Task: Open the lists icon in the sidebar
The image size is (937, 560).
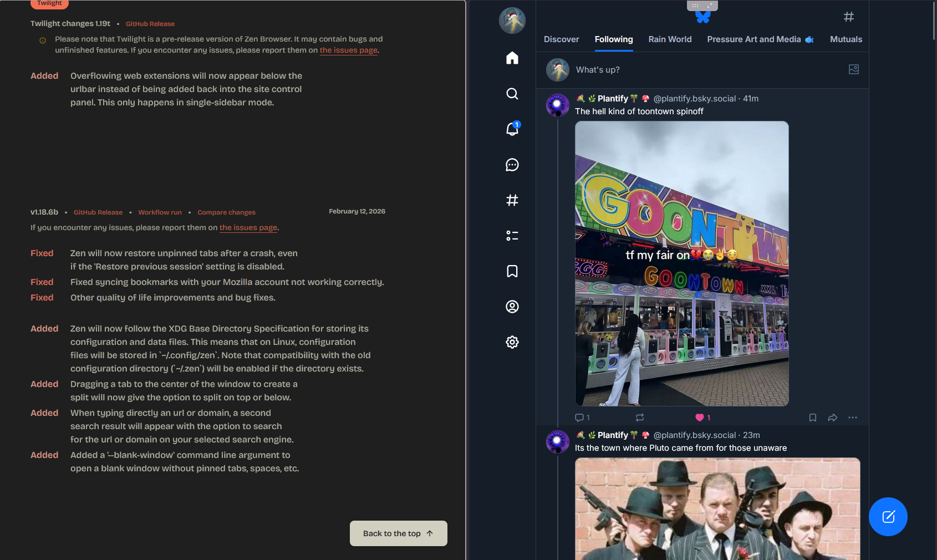Action: pyautogui.click(x=512, y=236)
